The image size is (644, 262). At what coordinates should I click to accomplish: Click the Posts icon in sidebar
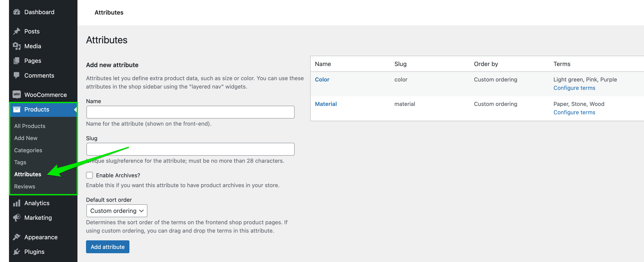coord(17,31)
